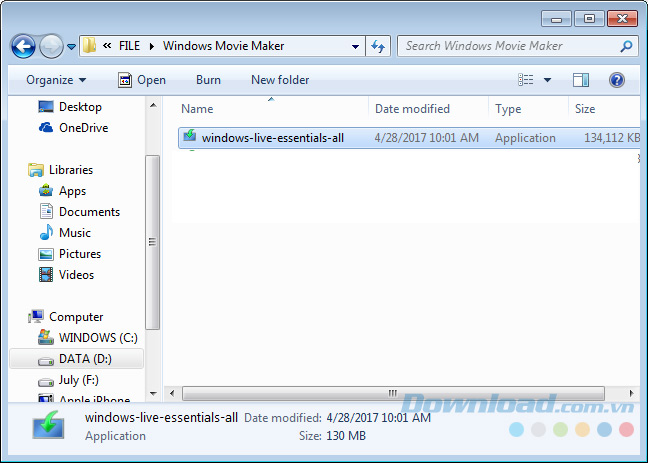
Task: Expand the address bar history dropdown
Action: pyautogui.click(x=356, y=46)
